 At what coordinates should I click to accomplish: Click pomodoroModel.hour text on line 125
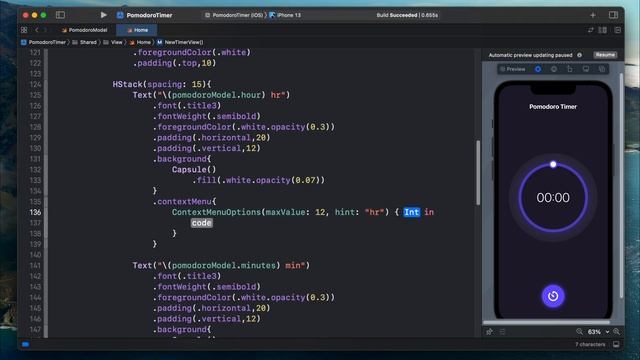(216, 95)
